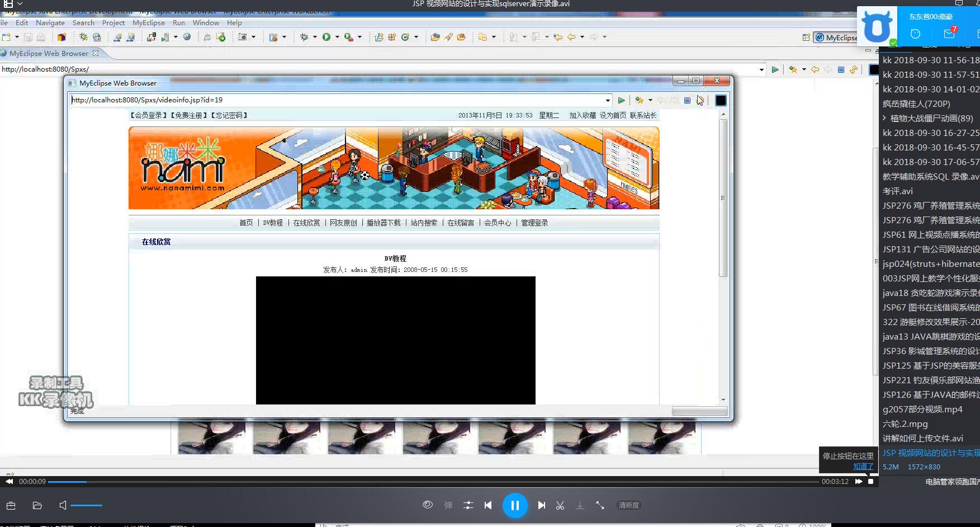
Task: Open the Help menu
Action: point(234,23)
